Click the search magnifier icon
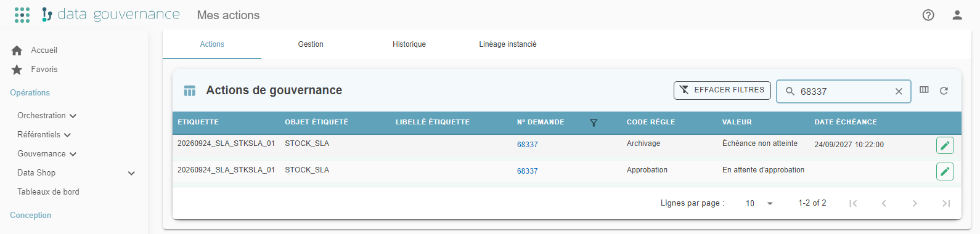Viewport: 980px width, 234px height. coord(790,91)
